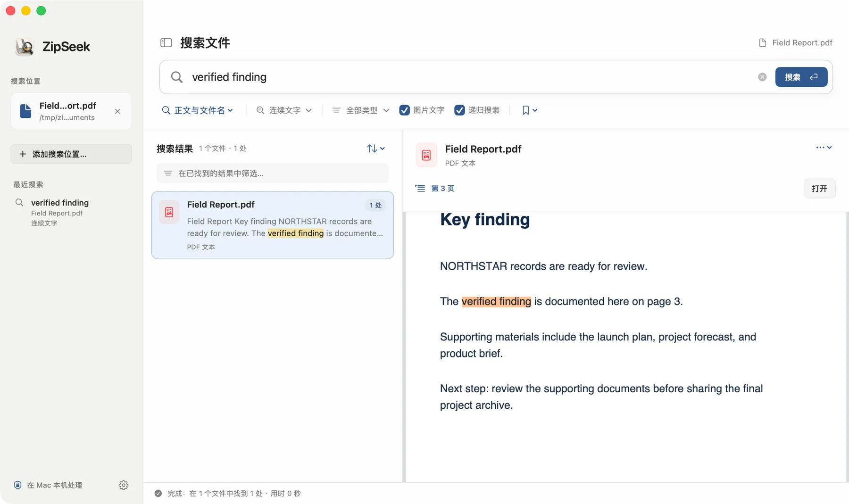Viewport: 849px width, 504px height.
Task: Click the '1 个文件 · 1 处' results summary
Action: [x=223, y=149]
